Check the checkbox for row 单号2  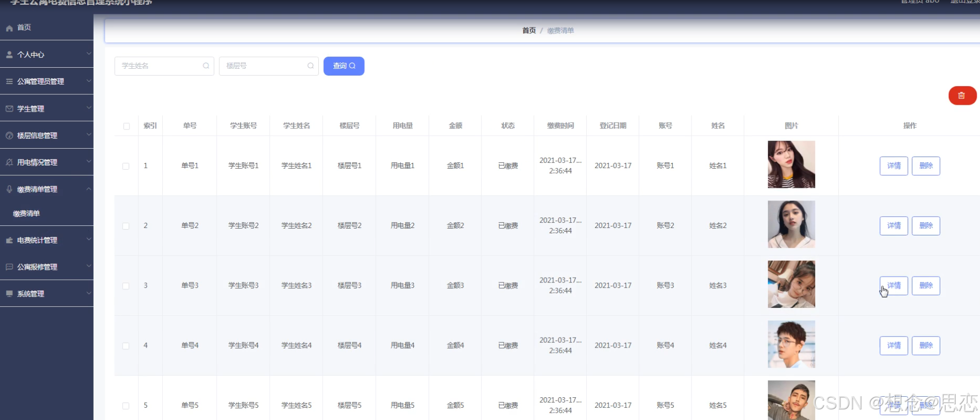click(126, 226)
